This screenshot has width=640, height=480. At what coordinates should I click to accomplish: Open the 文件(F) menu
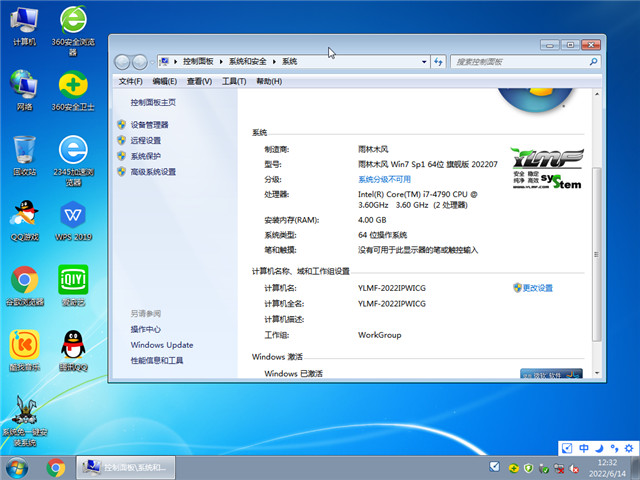[x=130, y=81]
